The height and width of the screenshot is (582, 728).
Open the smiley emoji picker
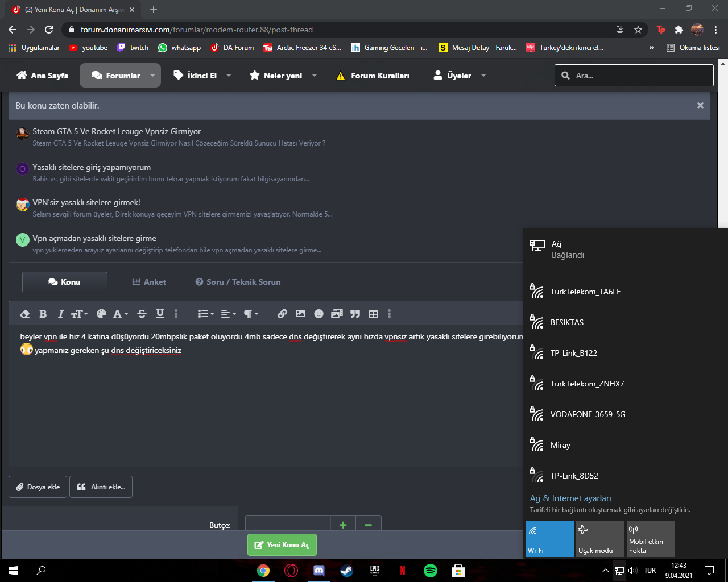(318, 314)
